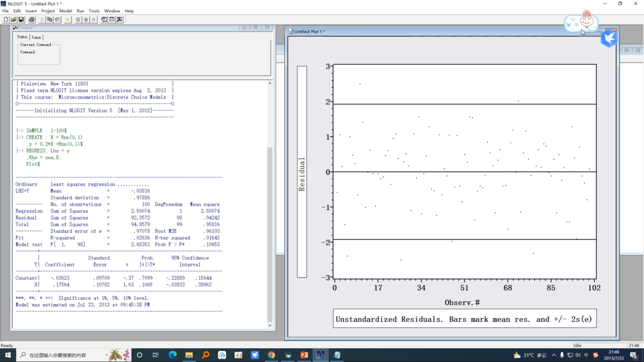Open the Model menu
Image resolution: width=644 pixels, height=362 pixels.
pos(65,11)
